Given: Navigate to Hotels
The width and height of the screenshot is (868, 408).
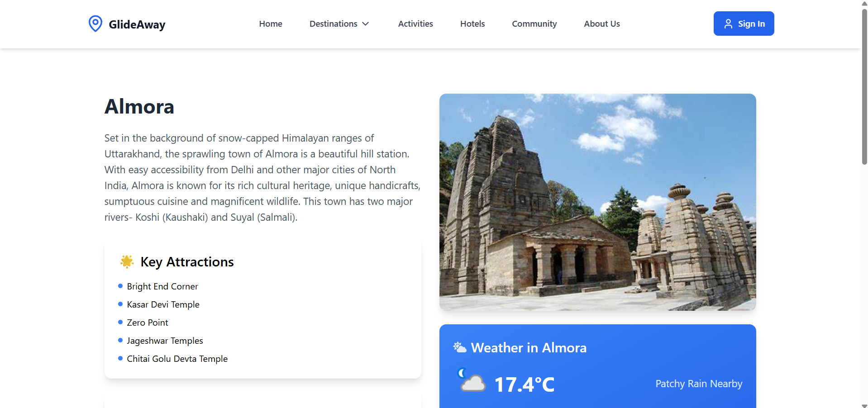Looking at the screenshot, I should tap(472, 24).
